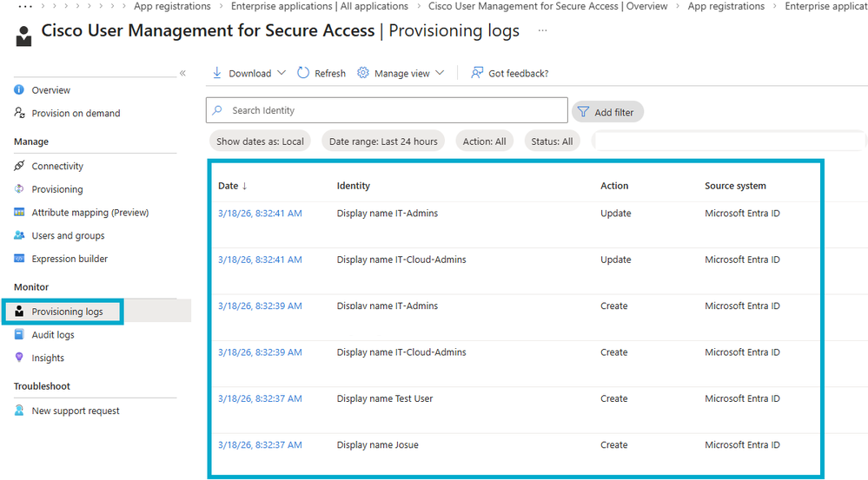Click the Add filter funnel icon
Screen dimensions: 868x480
tap(583, 112)
